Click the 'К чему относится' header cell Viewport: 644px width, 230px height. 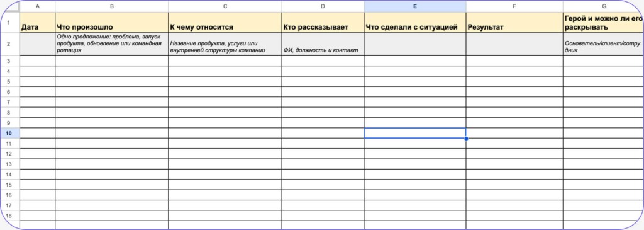tap(225, 22)
